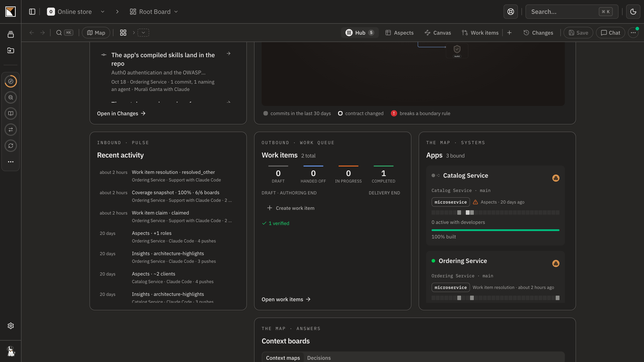Image resolution: width=644 pixels, height=362 pixels.
Task: Click the user avatar at bottom-left
Action: pyautogui.click(x=11, y=351)
